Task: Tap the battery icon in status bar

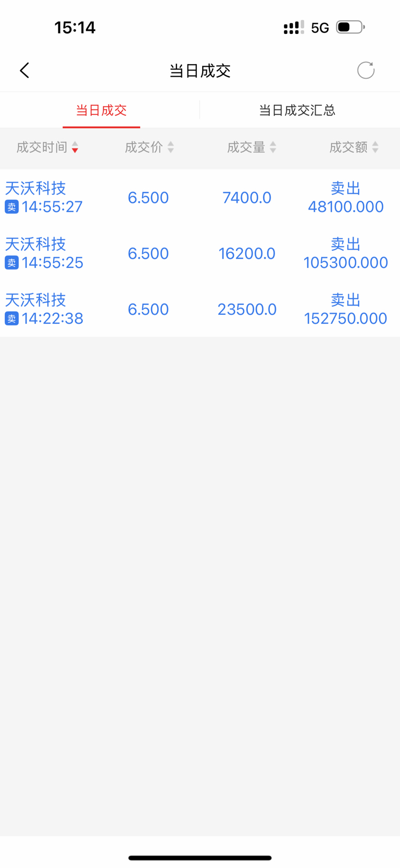Action: [x=350, y=27]
